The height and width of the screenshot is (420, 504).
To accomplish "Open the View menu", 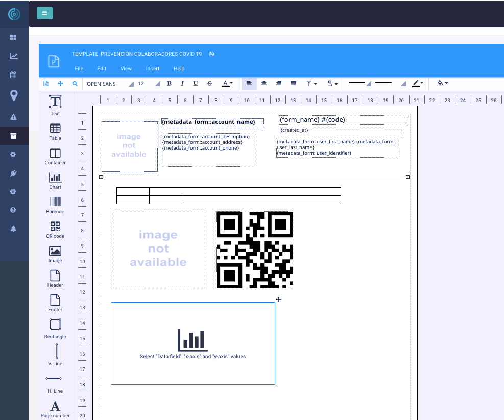I will pos(126,69).
